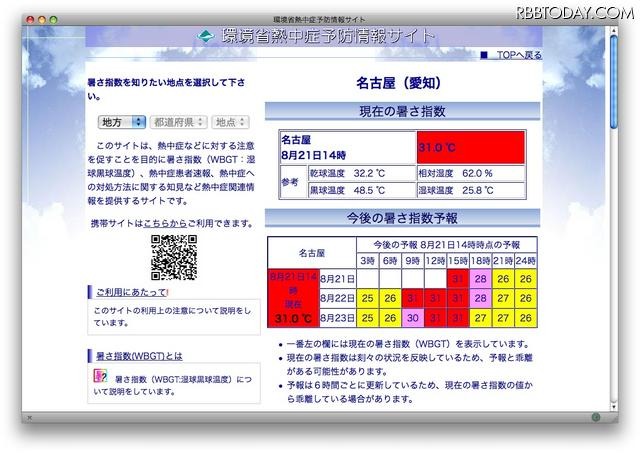Click the 12時 column header
The height and width of the screenshot is (453, 640).
coord(435,260)
